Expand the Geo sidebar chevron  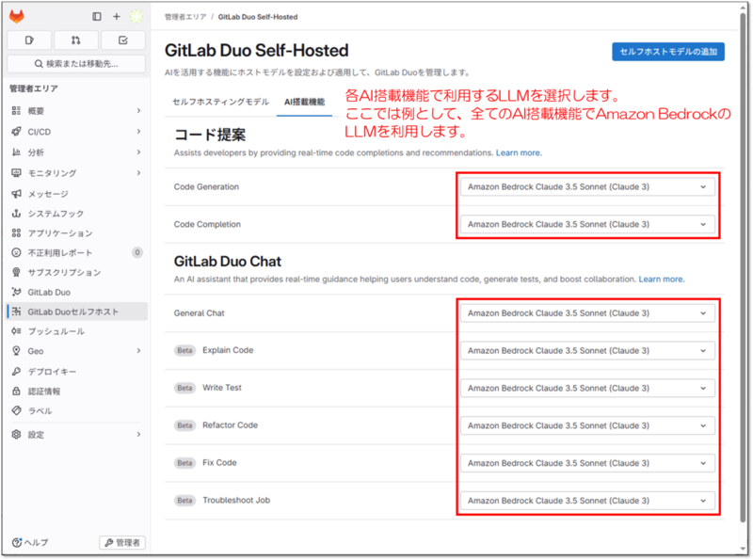coord(138,351)
